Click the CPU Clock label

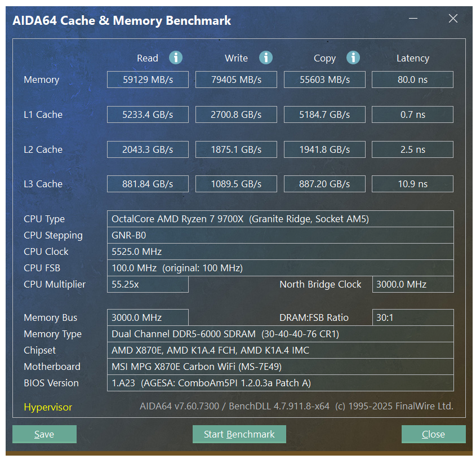pos(46,251)
